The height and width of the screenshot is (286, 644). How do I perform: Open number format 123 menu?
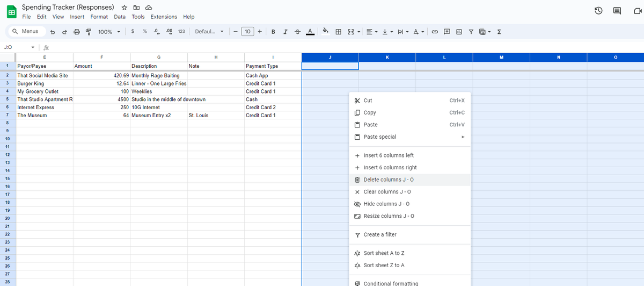tap(181, 32)
